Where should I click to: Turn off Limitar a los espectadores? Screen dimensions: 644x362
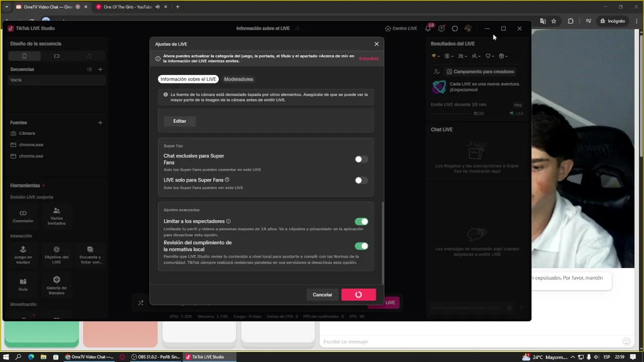[361, 221]
